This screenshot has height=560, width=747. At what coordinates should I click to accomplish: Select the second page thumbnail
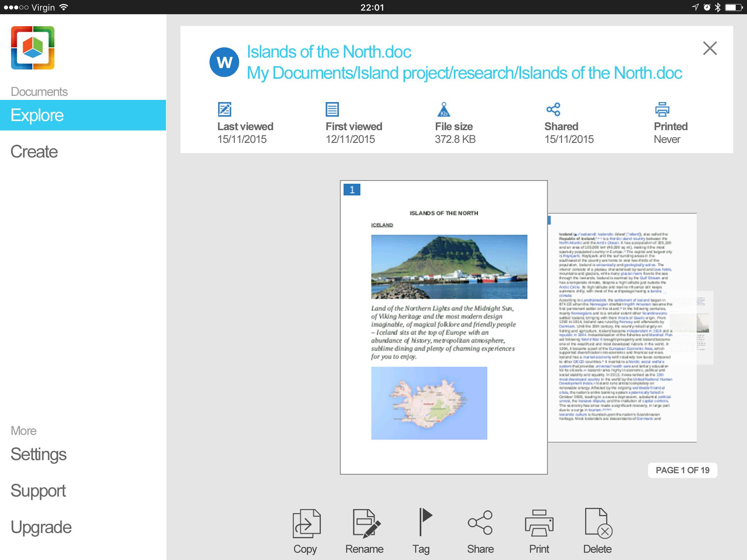622,327
